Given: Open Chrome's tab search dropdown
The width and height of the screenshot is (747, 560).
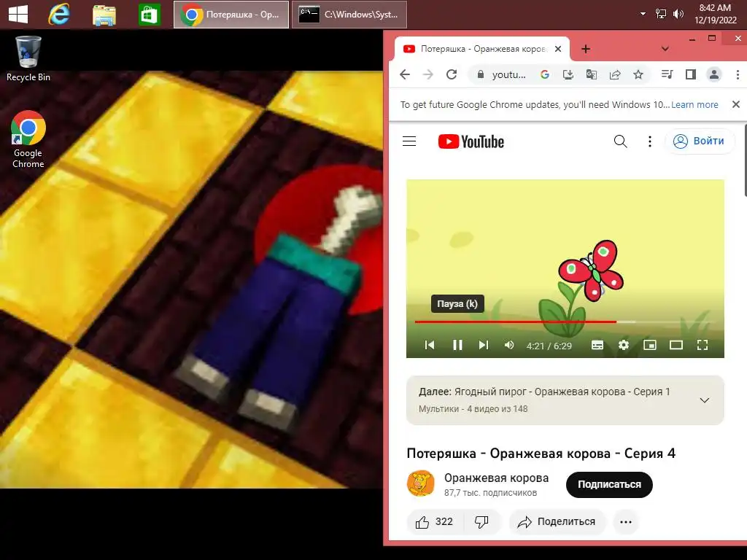Looking at the screenshot, I should coord(665,49).
